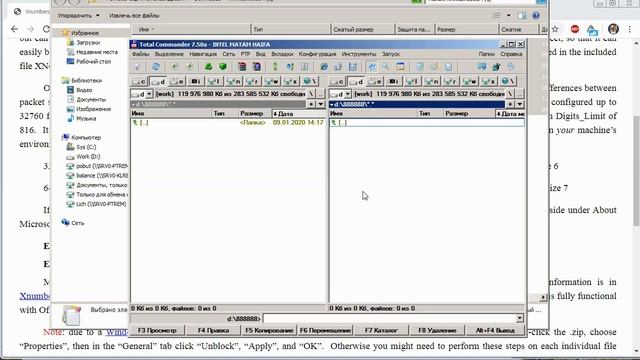The width and height of the screenshot is (640, 360).
Task: Click the floppy disk toolbar icon
Action: [x=353, y=67]
